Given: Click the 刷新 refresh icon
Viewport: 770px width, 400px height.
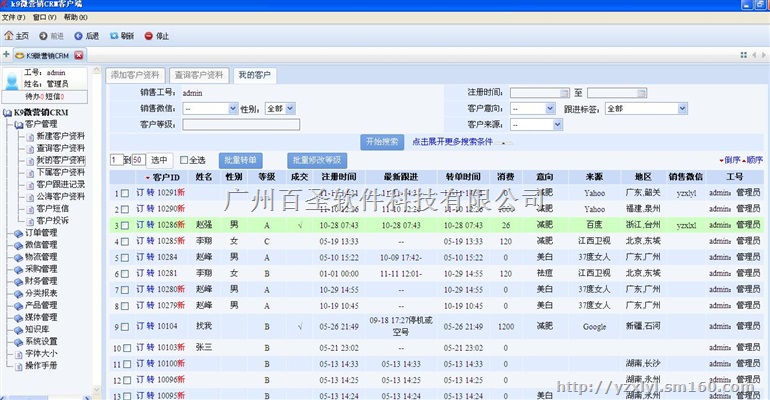Looking at the screenshot, I should click(x=114, y=36).
